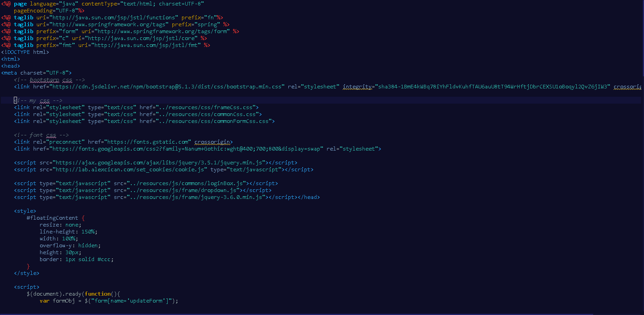This screenshot has height=315, width=644.
Task: Click the $(document).ready(function(){ line
Action: point(73,294)
